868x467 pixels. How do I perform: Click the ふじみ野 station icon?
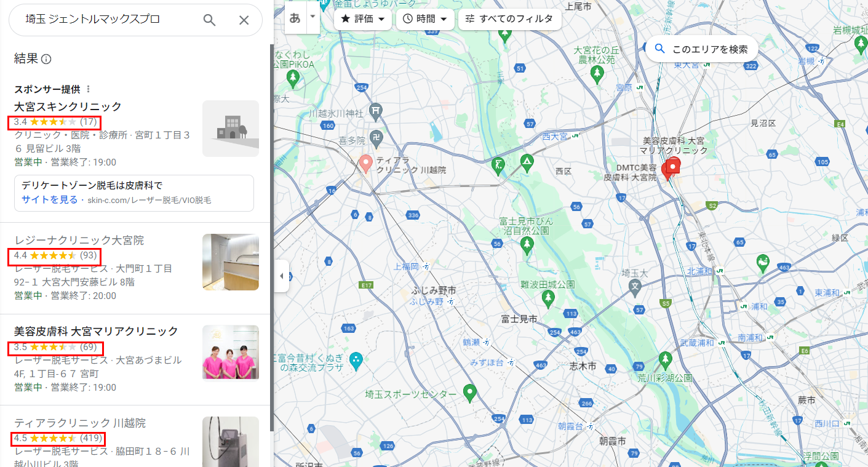(451, 302)
